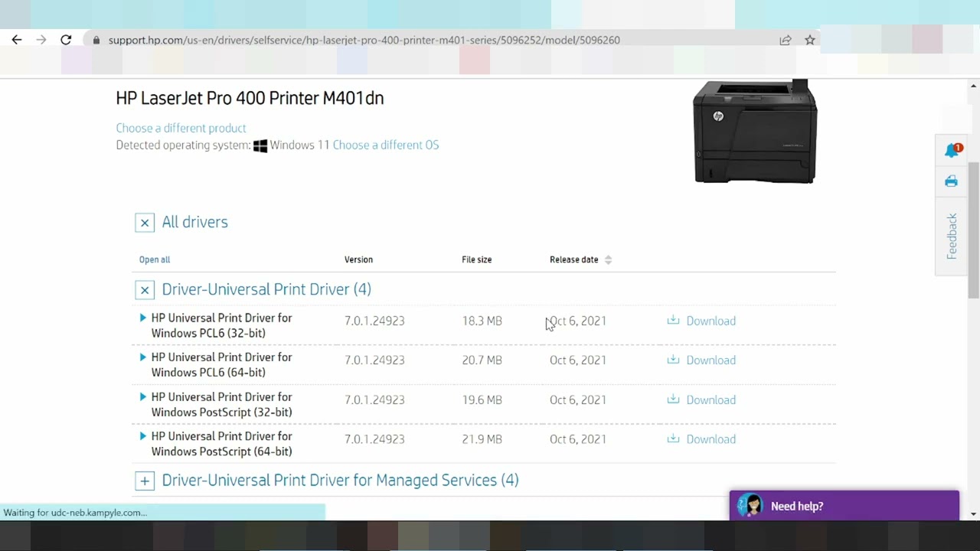Click download icon for PostScript (32-bit) driver
The width and height of the screenshot is (980, 551).
tap(673, 399)
